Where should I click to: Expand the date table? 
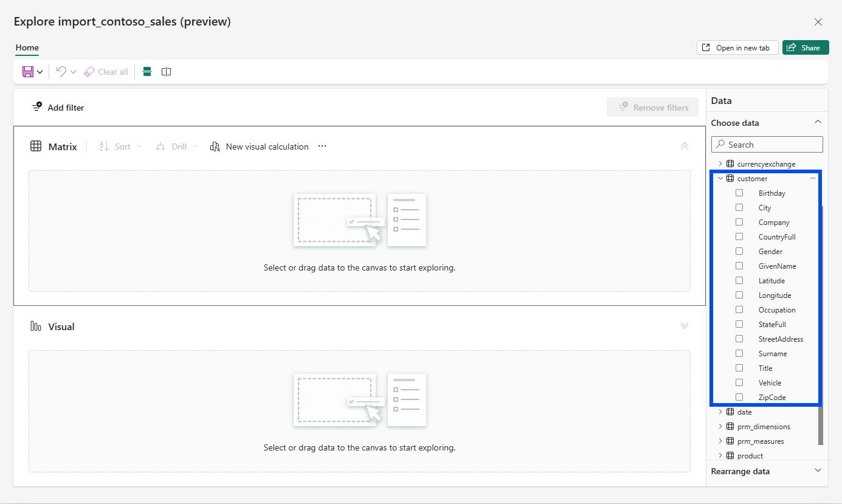(720, 412)
